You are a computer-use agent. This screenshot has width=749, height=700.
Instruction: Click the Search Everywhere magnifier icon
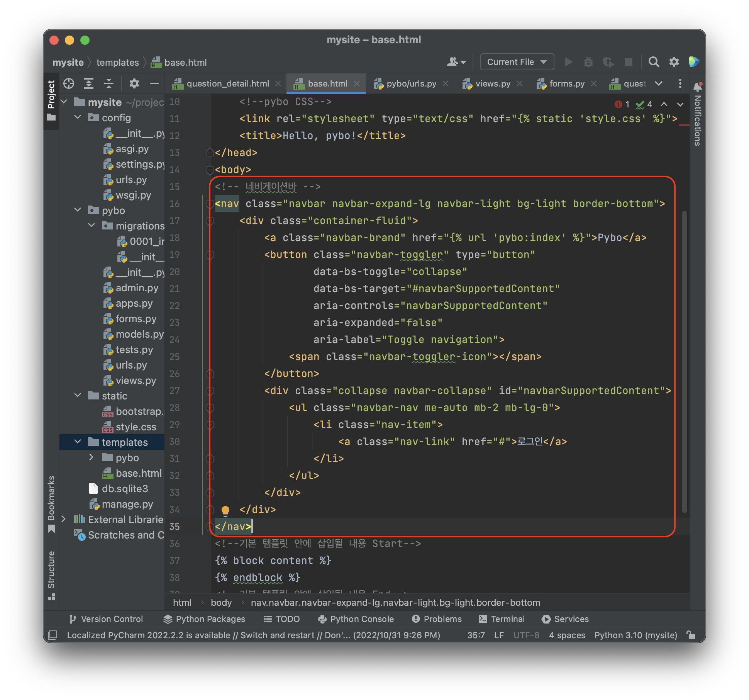coord(653,62)
